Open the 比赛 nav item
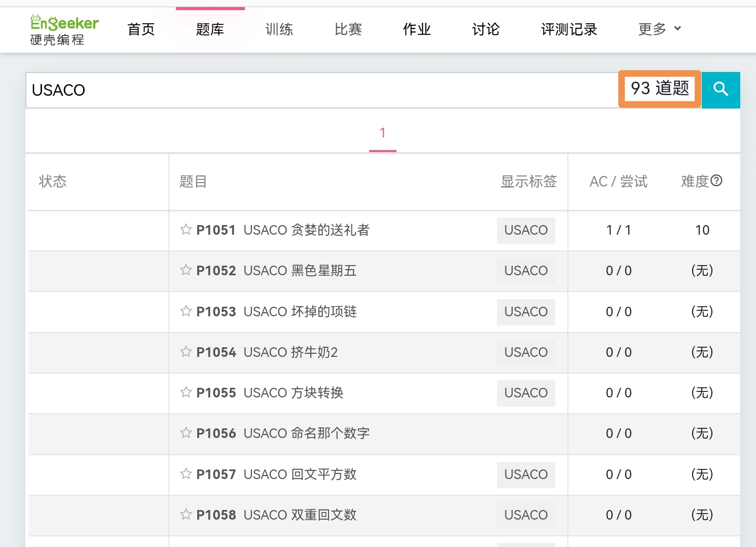This screenshot has height=547, width=756. pyautogui.click(x=348, y=29)
